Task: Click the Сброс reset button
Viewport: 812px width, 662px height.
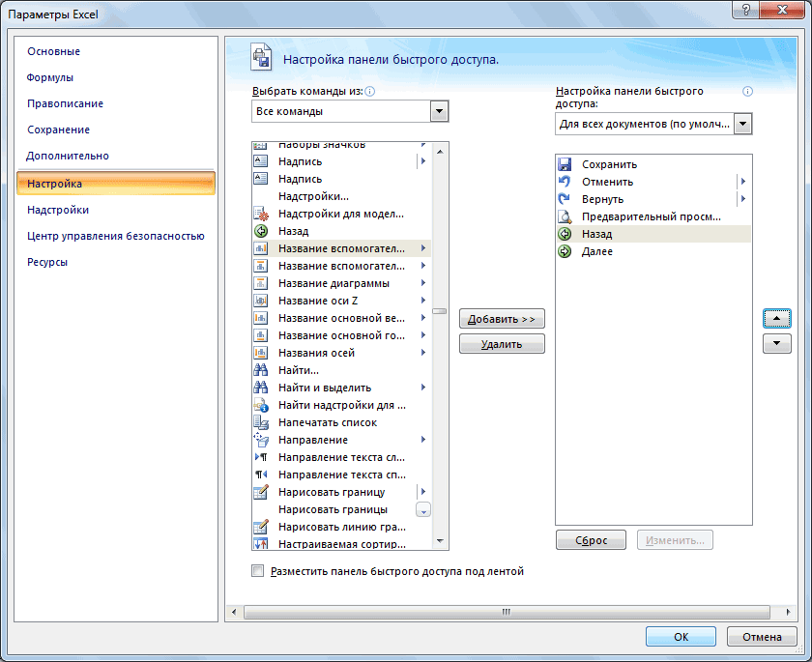Action: click(591, 540)
